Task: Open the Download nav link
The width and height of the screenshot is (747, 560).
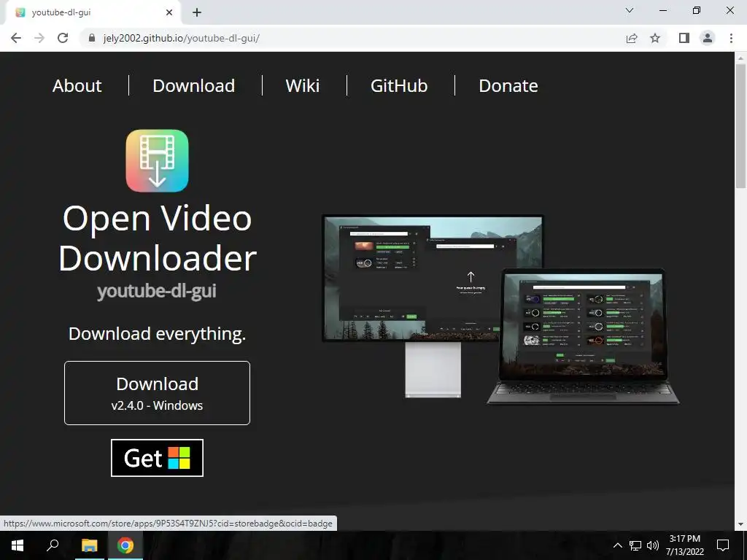Action: 194,86
